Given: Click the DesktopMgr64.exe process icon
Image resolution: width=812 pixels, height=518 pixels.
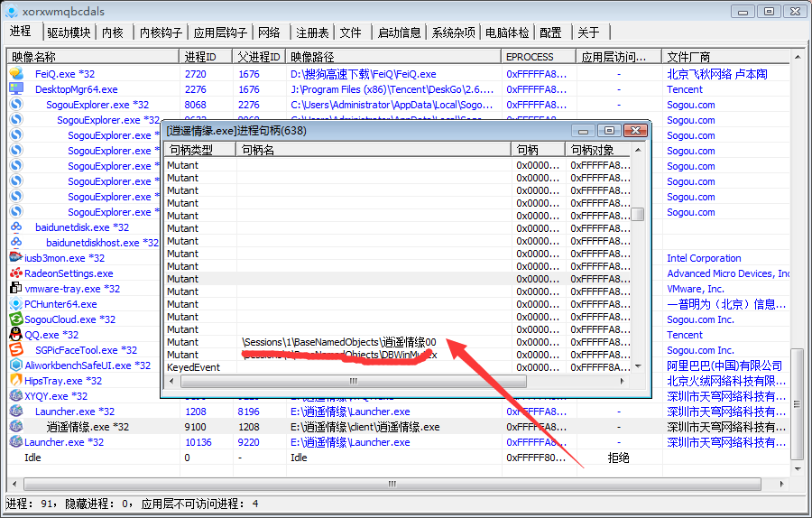Looking at the screenshot, I should (x=16, y=88).
